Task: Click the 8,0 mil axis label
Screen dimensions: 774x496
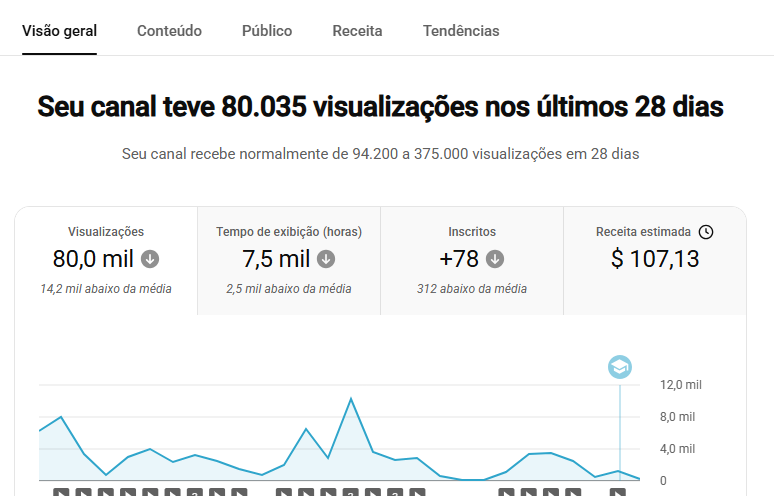Action: 677,417
